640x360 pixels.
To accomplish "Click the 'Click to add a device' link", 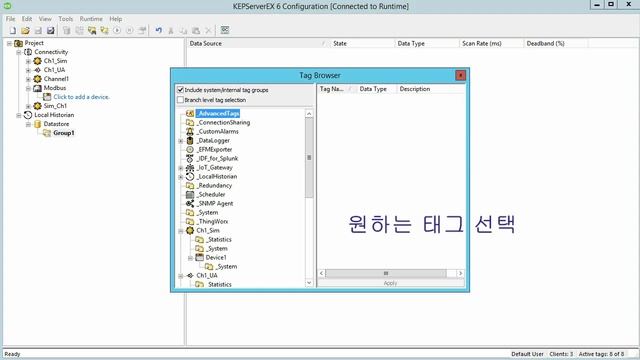I will pyautogui.click(x=82, y=97).
